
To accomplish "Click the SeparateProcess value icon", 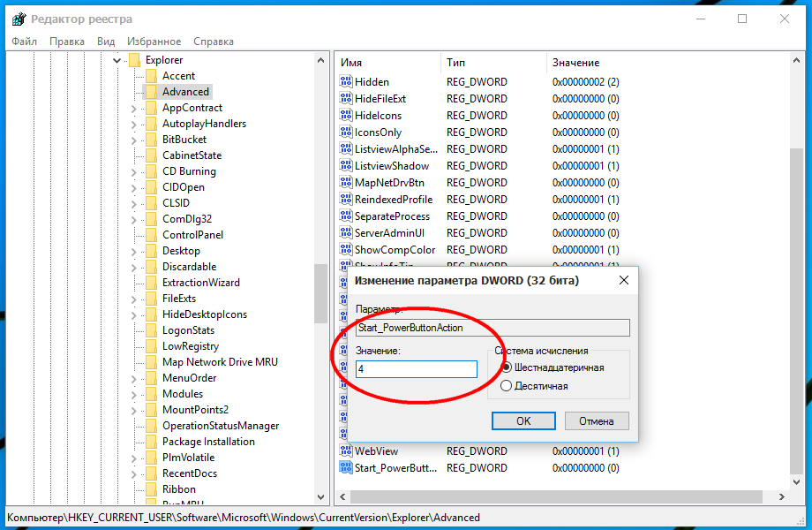I will click(346, 216).
